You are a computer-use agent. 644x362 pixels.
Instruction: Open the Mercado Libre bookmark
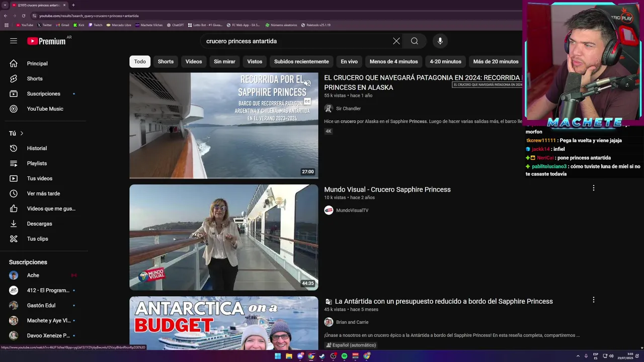click(119, 25)
